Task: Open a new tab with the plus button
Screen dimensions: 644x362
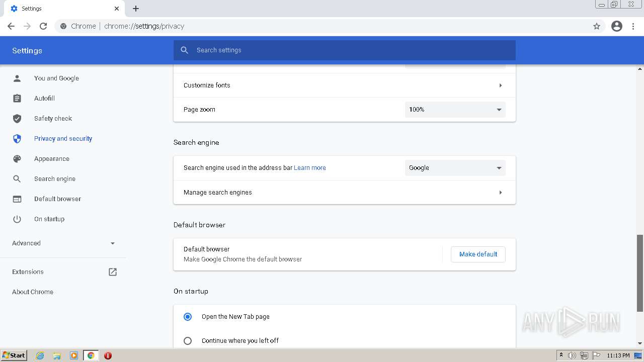Action: tap(136, 9)
